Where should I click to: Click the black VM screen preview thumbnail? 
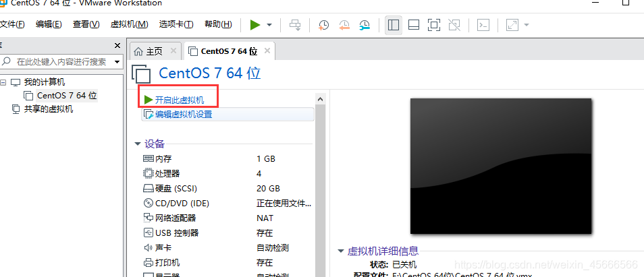coord(501,166)
